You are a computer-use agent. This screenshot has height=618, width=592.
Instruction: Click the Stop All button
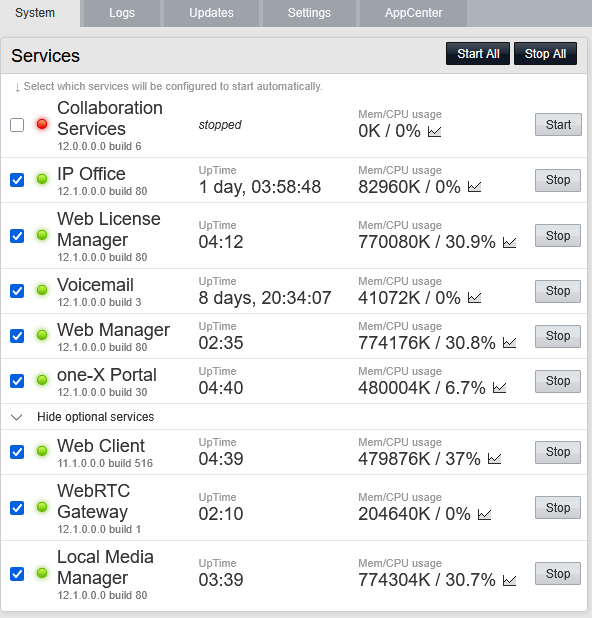click(x=545, y=54)
